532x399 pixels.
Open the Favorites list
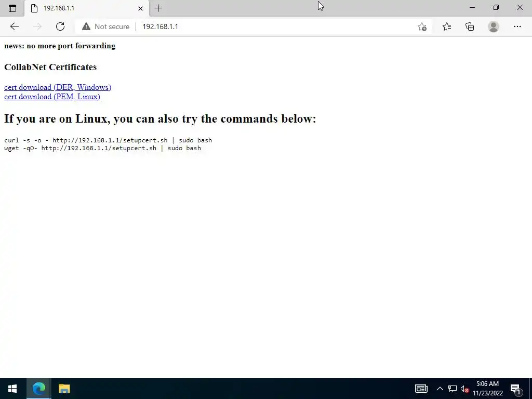447,26
